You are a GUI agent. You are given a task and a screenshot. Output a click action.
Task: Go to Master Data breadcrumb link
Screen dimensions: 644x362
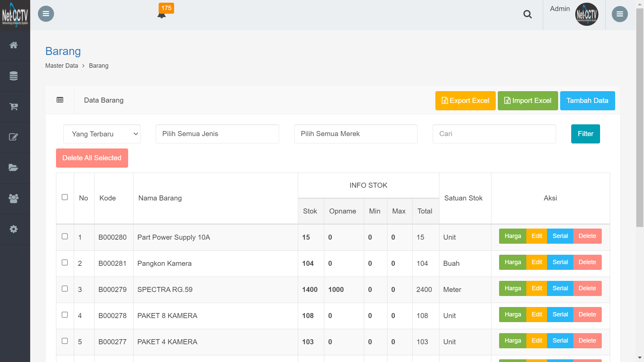pos(62,66)
